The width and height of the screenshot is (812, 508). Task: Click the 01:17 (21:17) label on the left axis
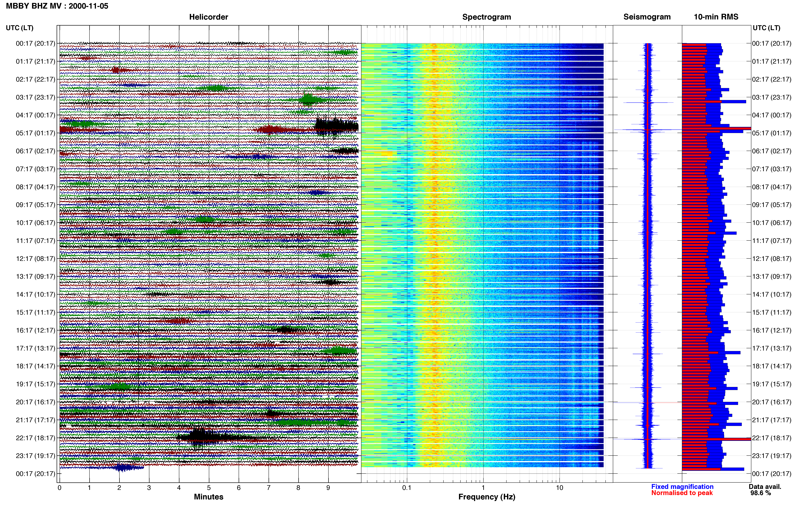click(35, 61)
